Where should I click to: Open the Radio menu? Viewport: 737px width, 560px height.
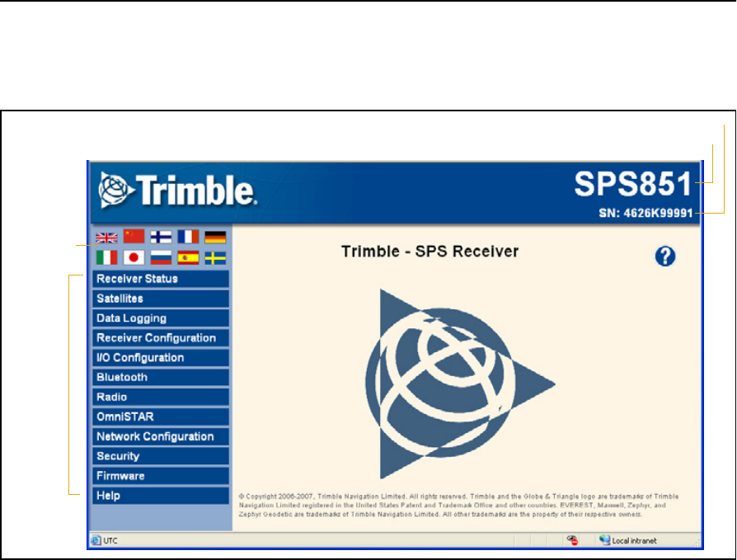point(161,398)
